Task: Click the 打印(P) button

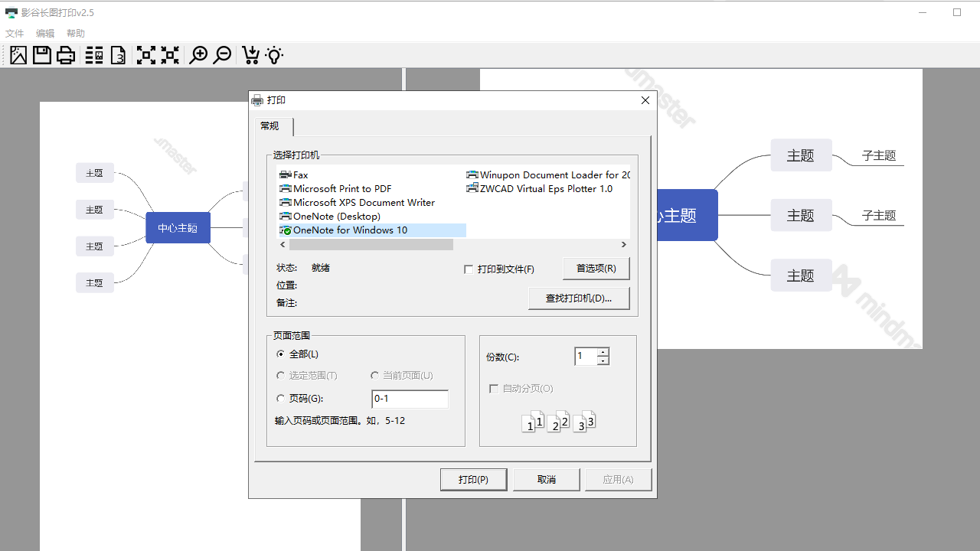Action: click(x=473, y=480)
